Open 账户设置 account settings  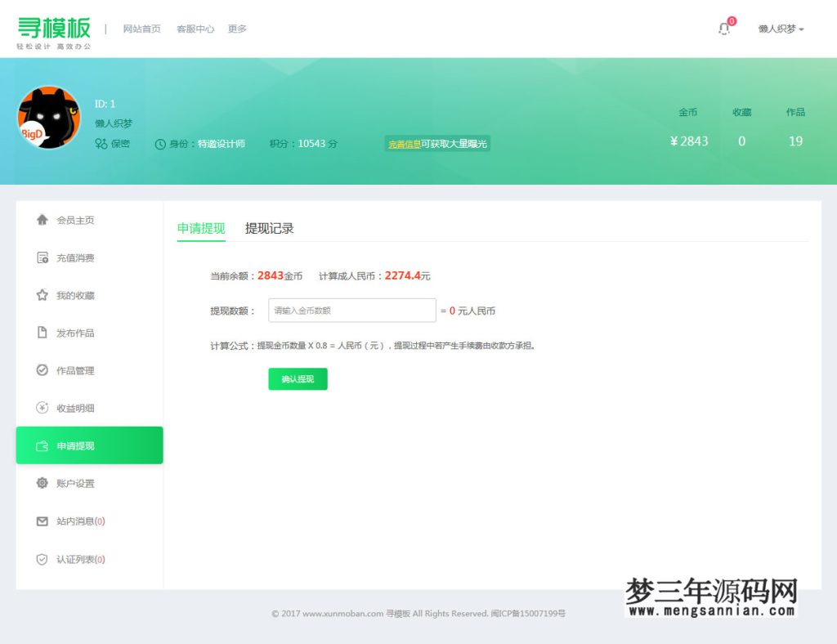coord(74,483)
